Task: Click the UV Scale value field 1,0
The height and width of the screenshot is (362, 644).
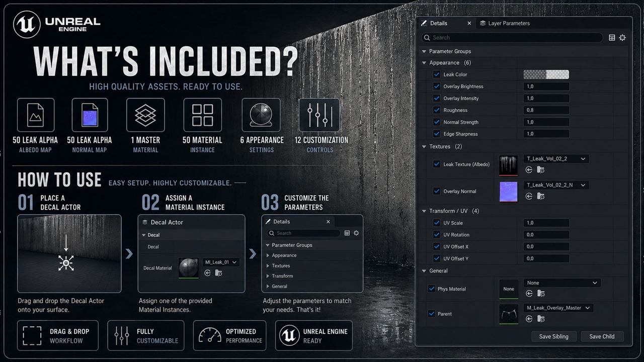Action: [546, 223]
